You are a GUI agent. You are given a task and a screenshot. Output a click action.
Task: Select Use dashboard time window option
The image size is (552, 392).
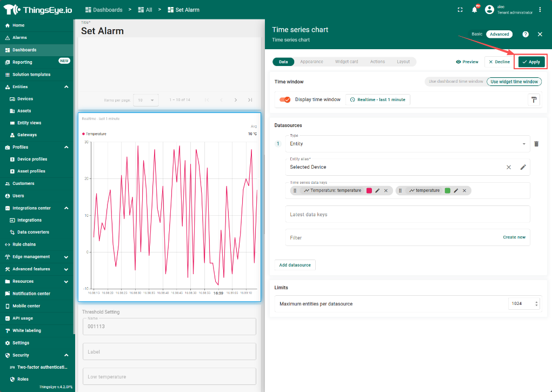click(455, 82)
